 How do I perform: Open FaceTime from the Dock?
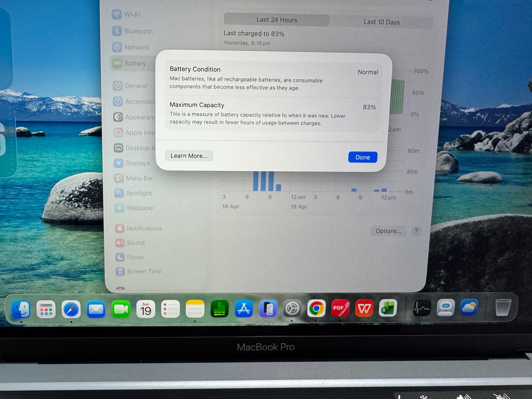121,309
